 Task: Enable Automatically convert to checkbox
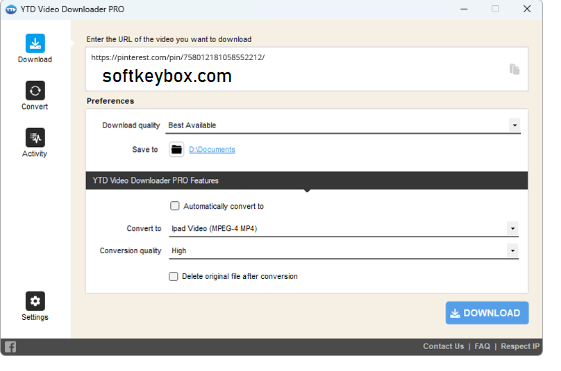pos(175,206)
